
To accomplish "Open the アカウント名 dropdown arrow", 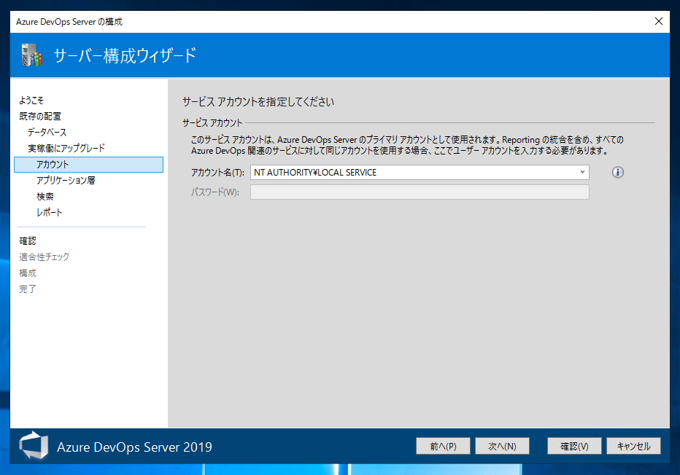I will click(x=582, y=172).
